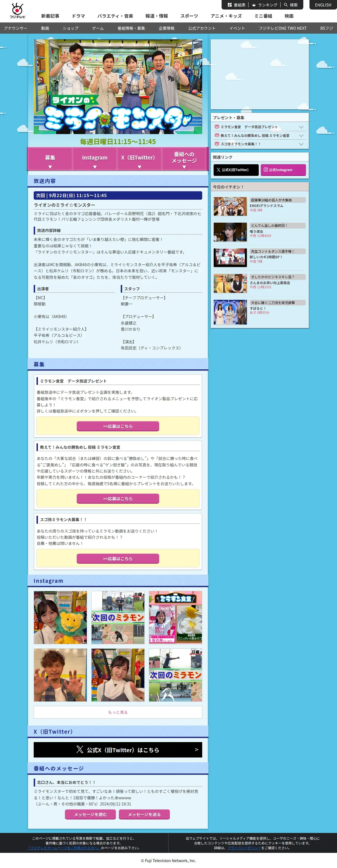Open the ミニ番組 menu
This screenshot has height=868, width=337.
(x=263, y=16)
